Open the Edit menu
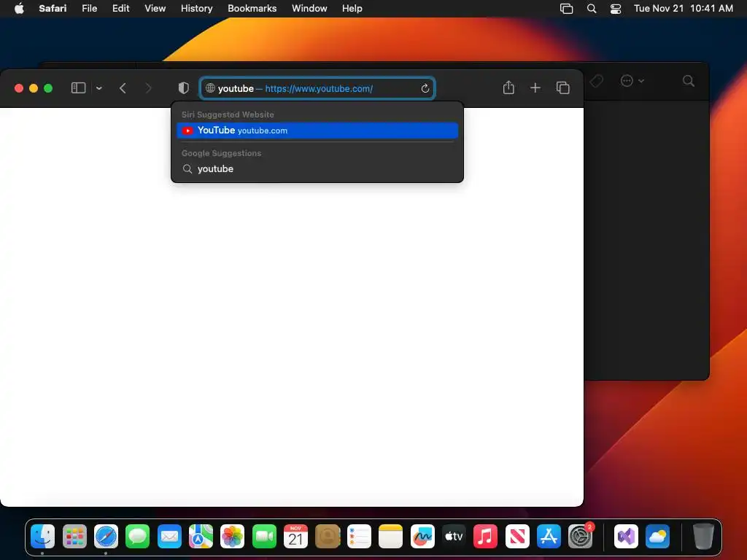Screen dimensions: 747x560 click(120, 8)
